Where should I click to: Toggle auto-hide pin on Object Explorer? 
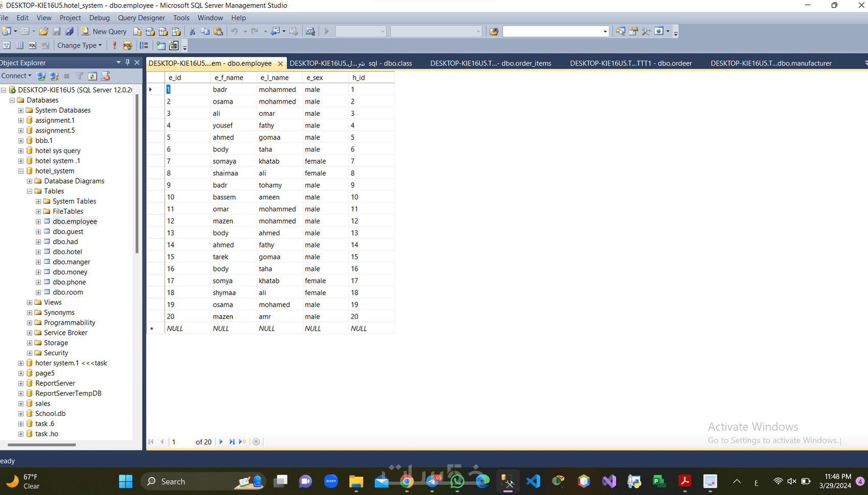[128, 62]
